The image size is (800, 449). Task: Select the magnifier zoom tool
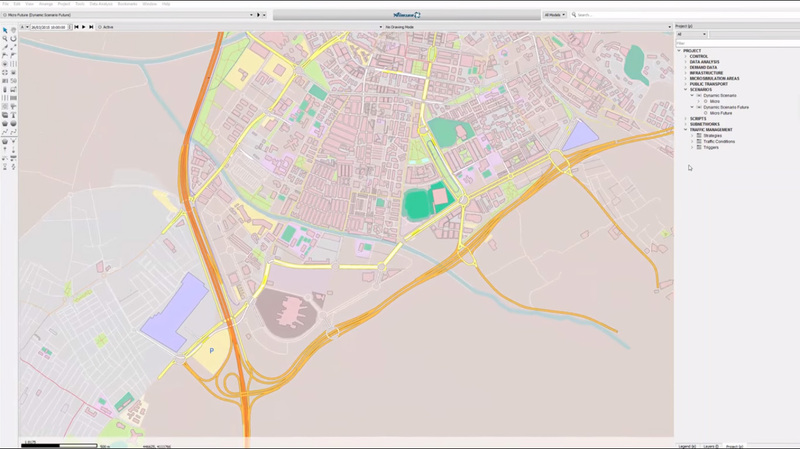pos(5,38)
